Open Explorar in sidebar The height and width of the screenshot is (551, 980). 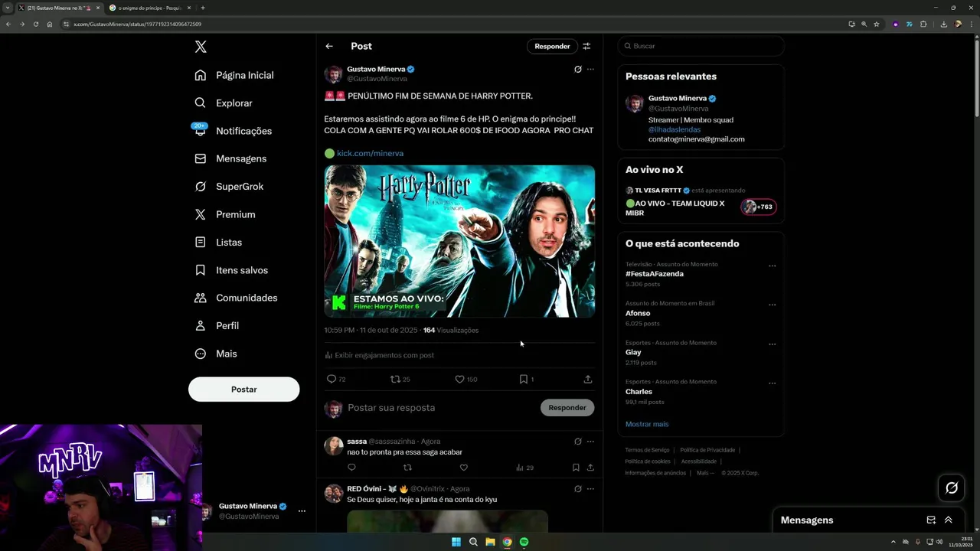[x=224, y=103]
